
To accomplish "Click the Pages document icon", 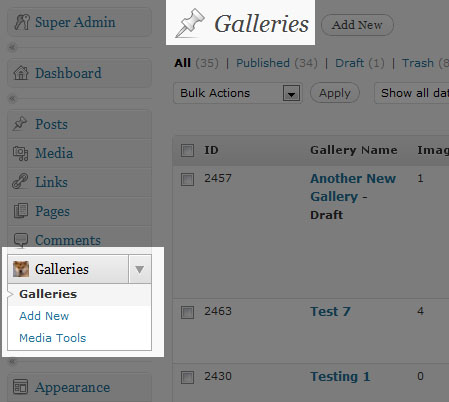I will pos(21,211).
